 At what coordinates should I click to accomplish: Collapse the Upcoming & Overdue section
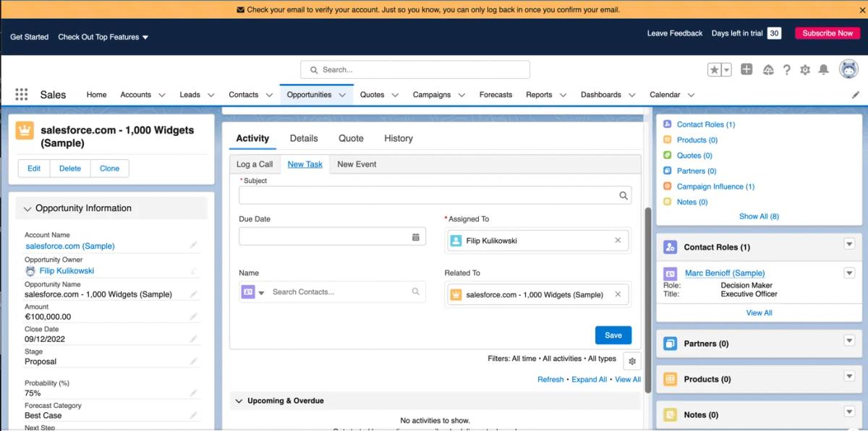[x=238, y=401]
